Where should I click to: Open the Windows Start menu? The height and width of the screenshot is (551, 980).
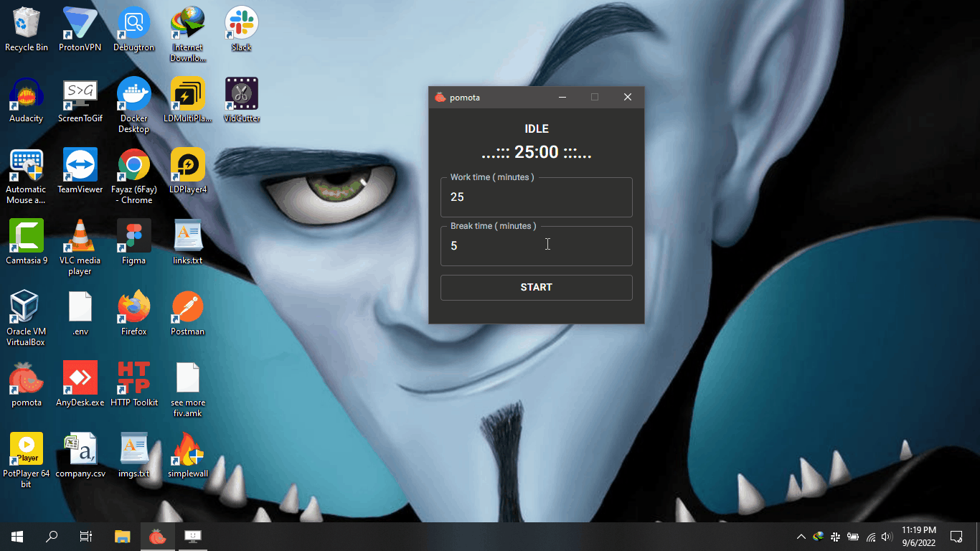(x=17, y=537)
